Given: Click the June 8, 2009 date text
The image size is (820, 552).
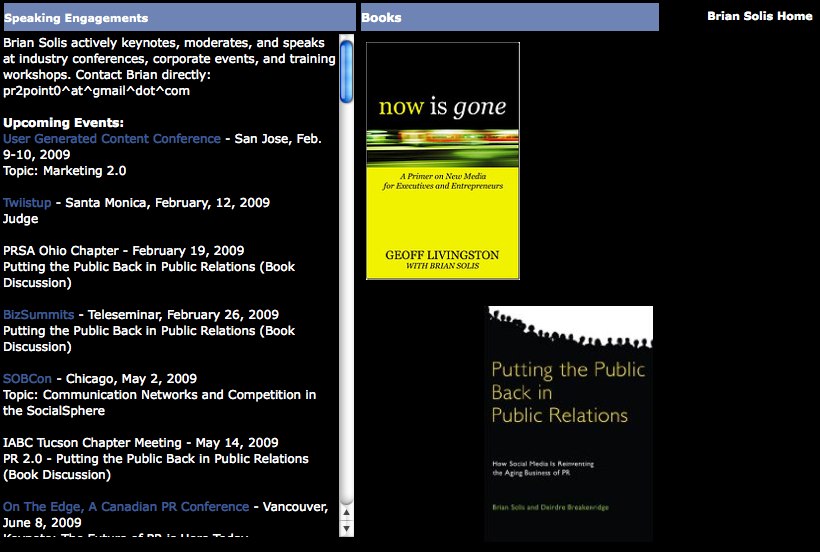Looking at the screenshot, I should point(42,523).
